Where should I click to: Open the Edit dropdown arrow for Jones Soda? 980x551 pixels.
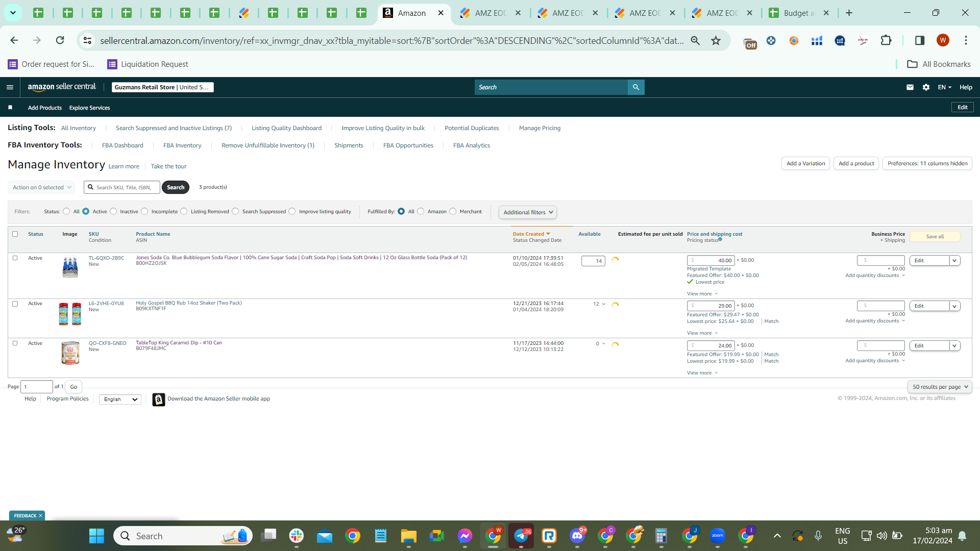click(954, 261)
